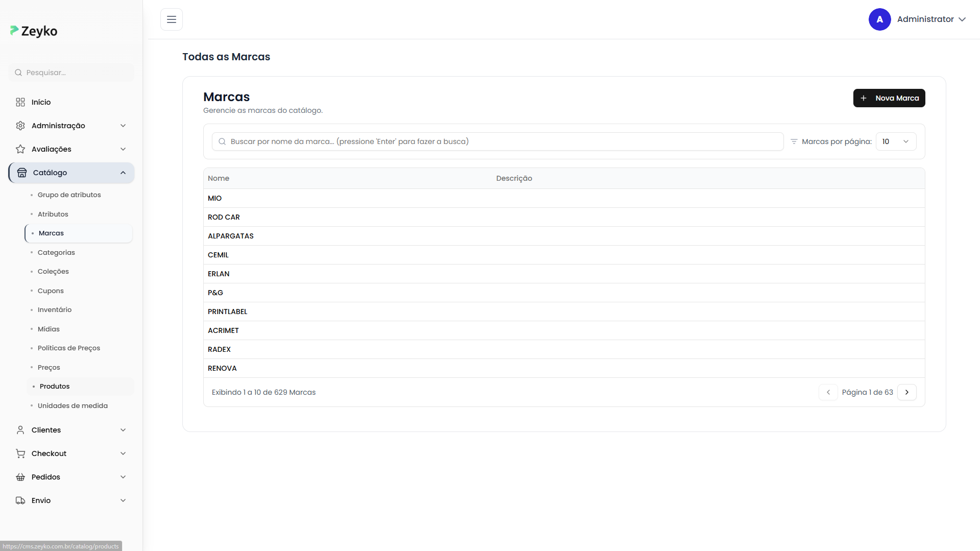Navigate to Inventário submenu item
The height and width of the screenshot is (551, 980).
point(55,309)
